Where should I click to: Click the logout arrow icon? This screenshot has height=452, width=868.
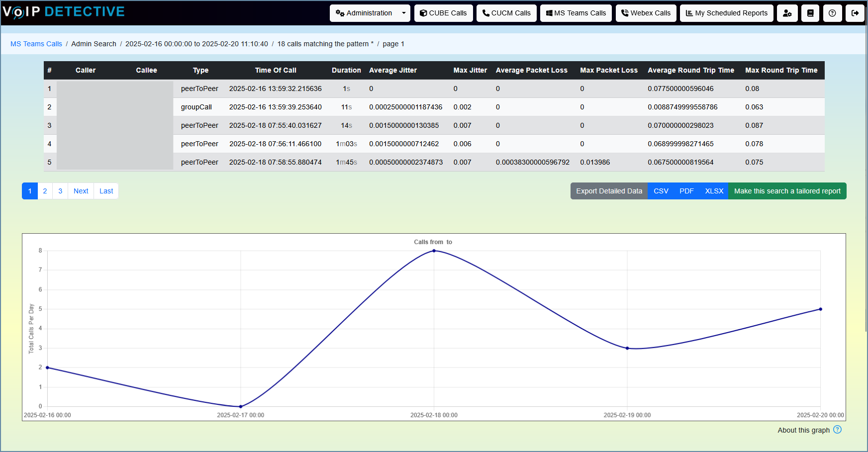tap(855, 13)
